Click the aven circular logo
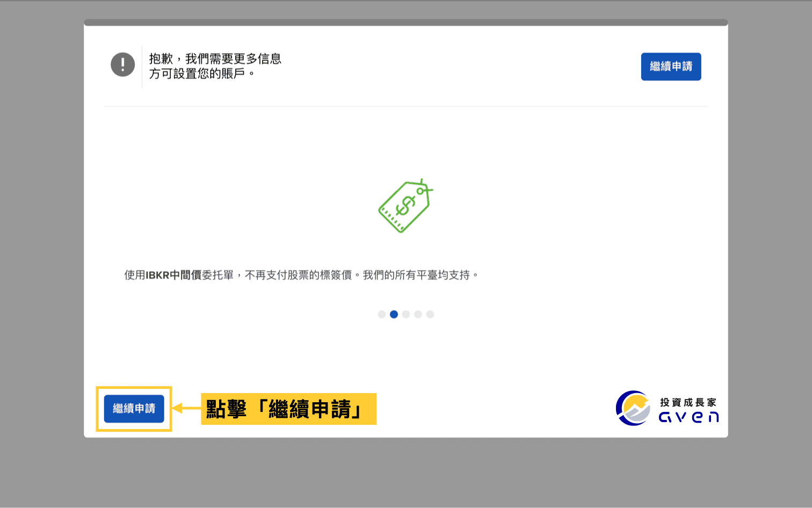Viewport: 812px width, 508px height. [x=634, y=408]
